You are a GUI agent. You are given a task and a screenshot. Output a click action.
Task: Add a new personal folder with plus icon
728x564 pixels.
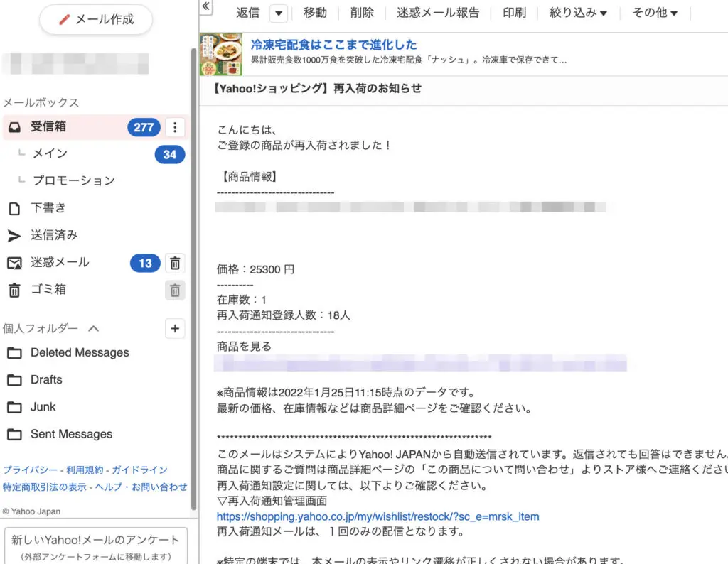click(175, 328)
